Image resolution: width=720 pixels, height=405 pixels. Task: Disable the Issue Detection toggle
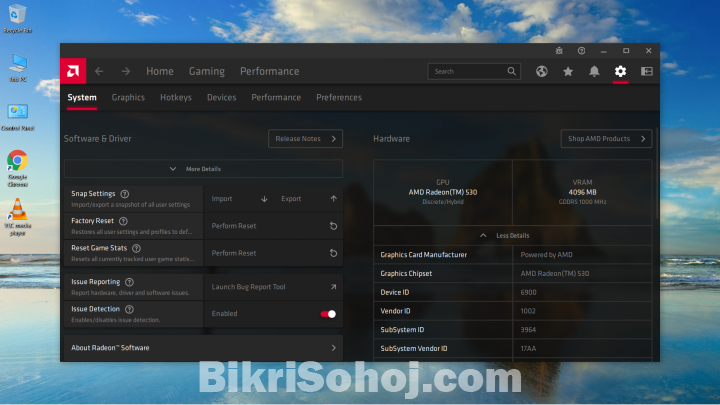(328, 314)
